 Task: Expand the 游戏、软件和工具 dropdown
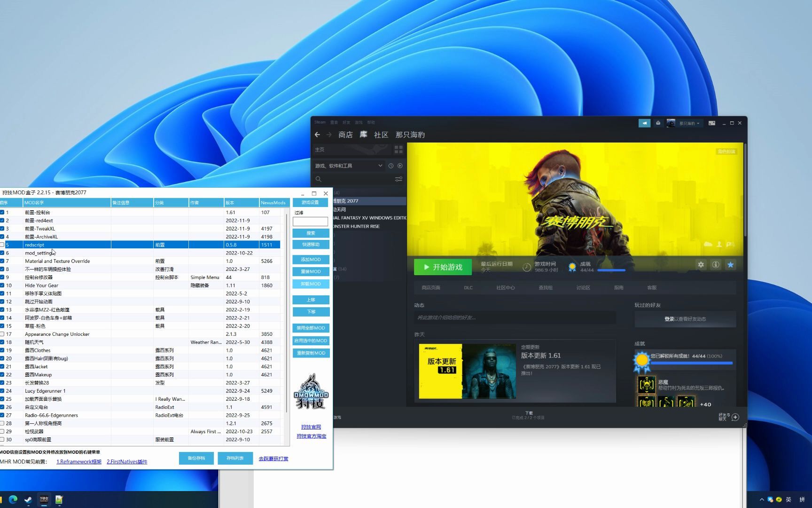click(348, 166)
